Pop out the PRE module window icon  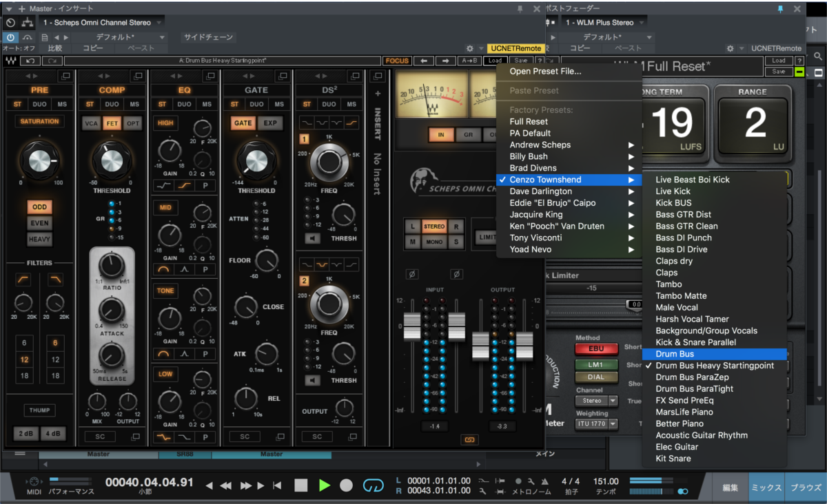pos(66,76)
